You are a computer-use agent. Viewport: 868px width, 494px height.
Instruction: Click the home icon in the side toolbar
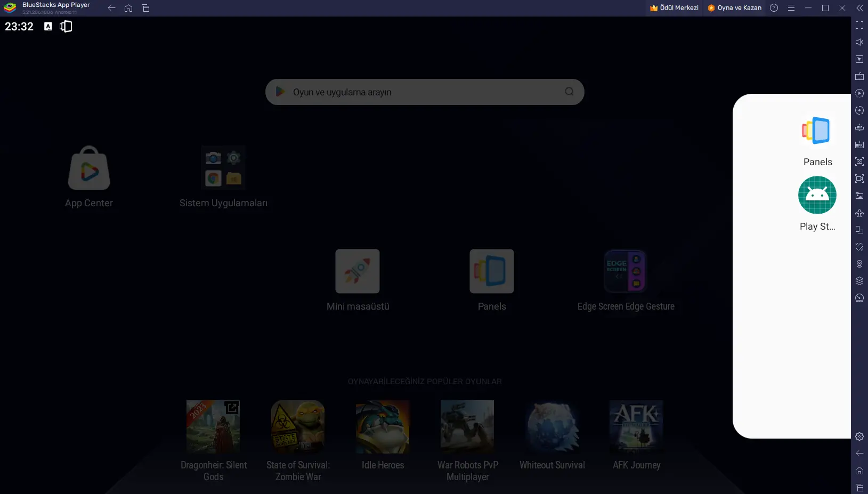[x=859, y=471]
